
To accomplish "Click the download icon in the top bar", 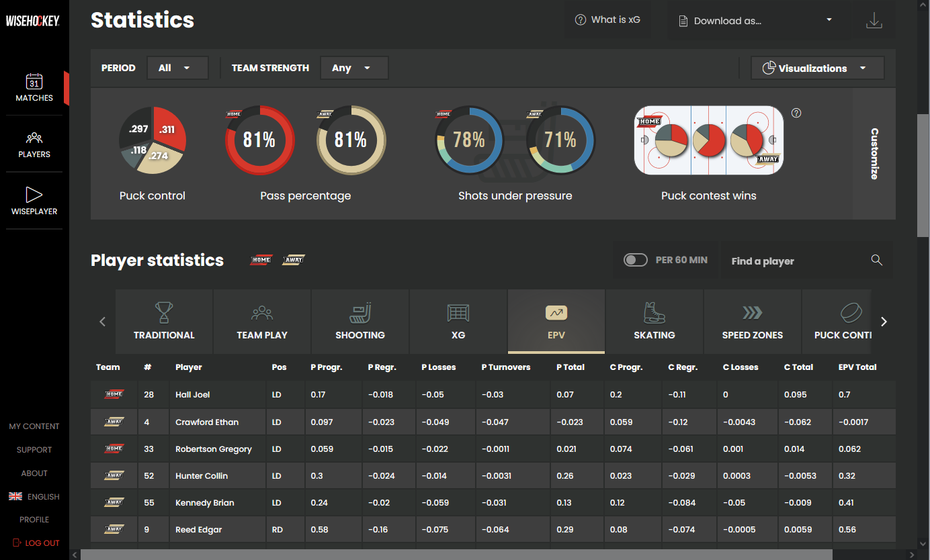I will [x=874, y=21].
